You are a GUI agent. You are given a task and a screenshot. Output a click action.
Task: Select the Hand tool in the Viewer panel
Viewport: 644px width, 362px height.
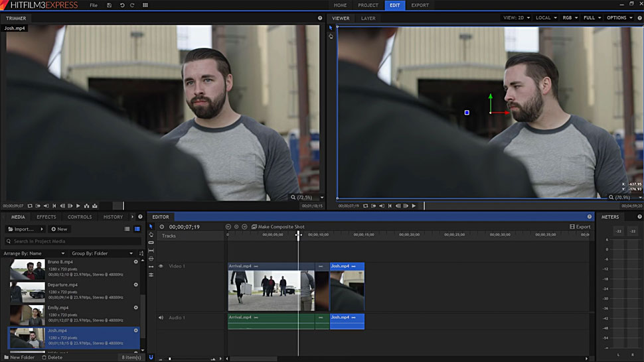pyautogui.click(x=331, y=36)
